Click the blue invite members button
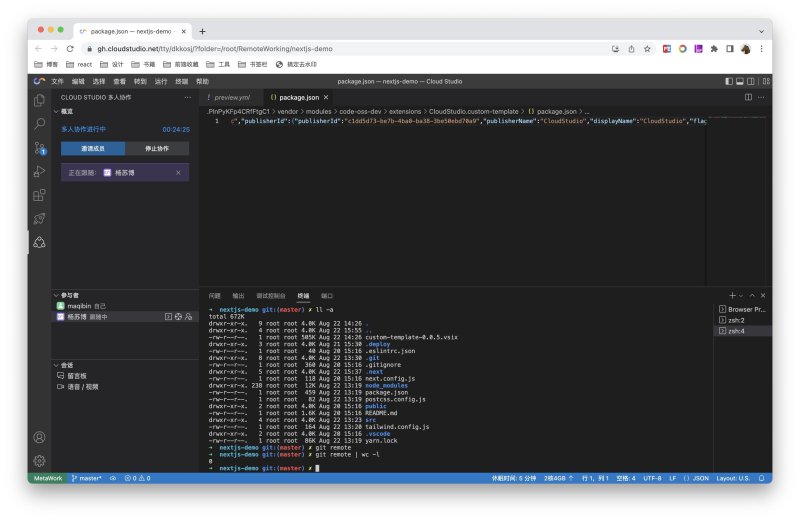The width and height of the screenshot is (800, 520). (93, 148)
